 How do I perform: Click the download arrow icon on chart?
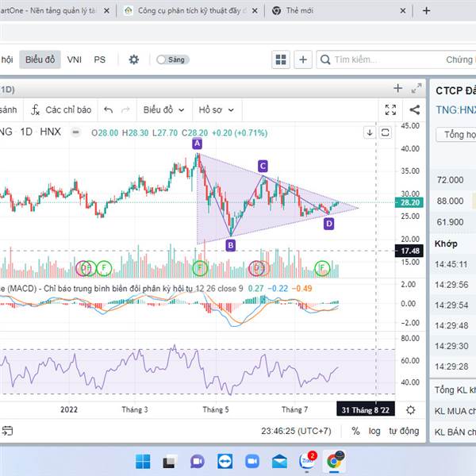click(x=370, y=132)
